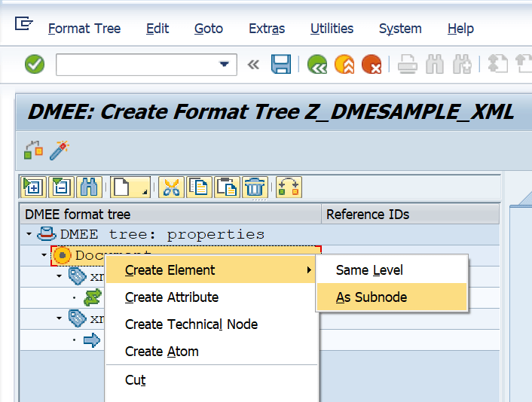Click the Document element orange node icon
This screenshot has width=532, height=402.
pyautogui.click(x=62, y=255)
